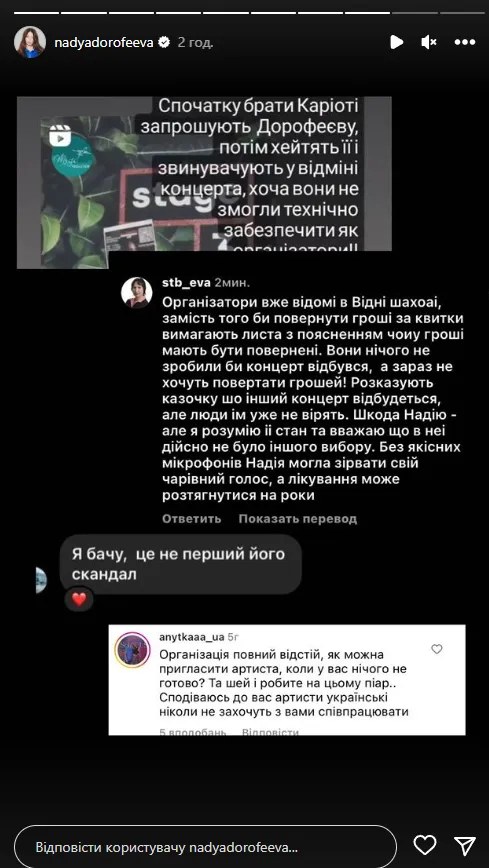Play the story with the play button
Image resolution: width=489 pixels, height=868 pixels.
396,42
